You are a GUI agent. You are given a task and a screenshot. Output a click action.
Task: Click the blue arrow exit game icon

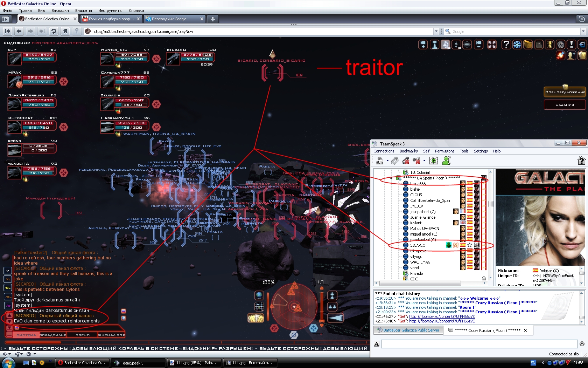(582, 45)
